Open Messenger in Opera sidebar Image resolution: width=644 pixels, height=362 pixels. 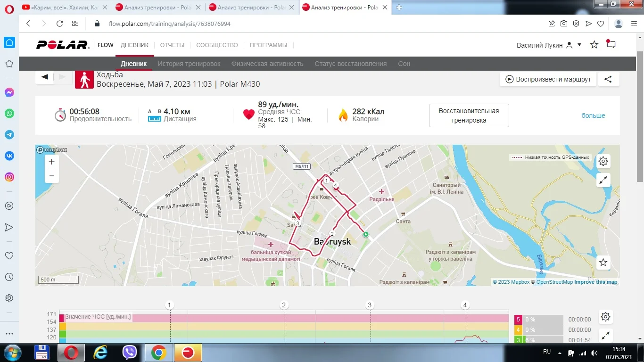9,92
